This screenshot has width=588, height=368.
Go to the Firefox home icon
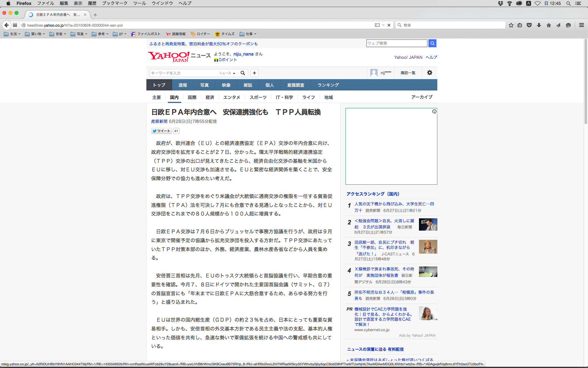(549, 25)
